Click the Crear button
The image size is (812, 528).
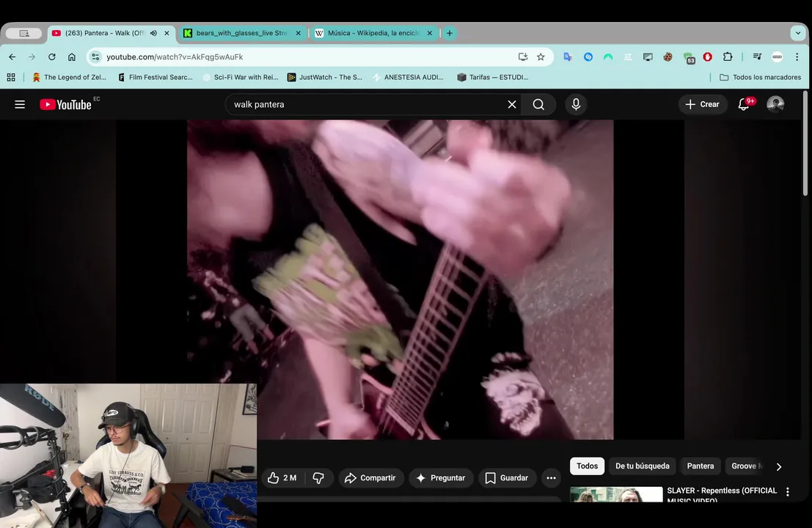click(x=702, y=105)
